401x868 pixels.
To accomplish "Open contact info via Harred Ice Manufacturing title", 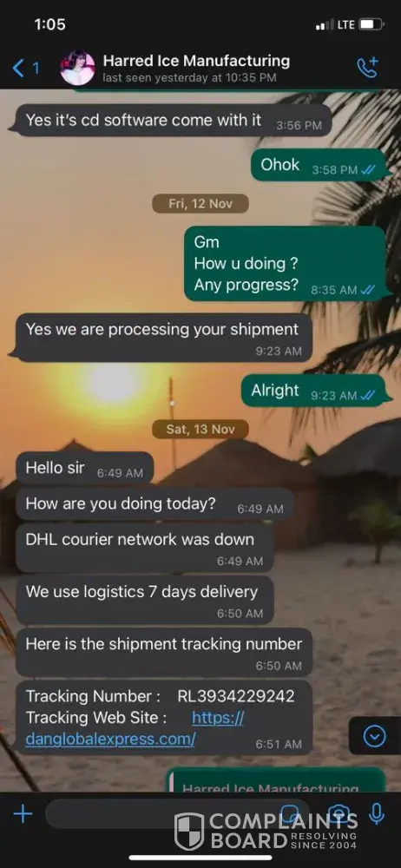I will pyautogui.click(x=196, y=61).
